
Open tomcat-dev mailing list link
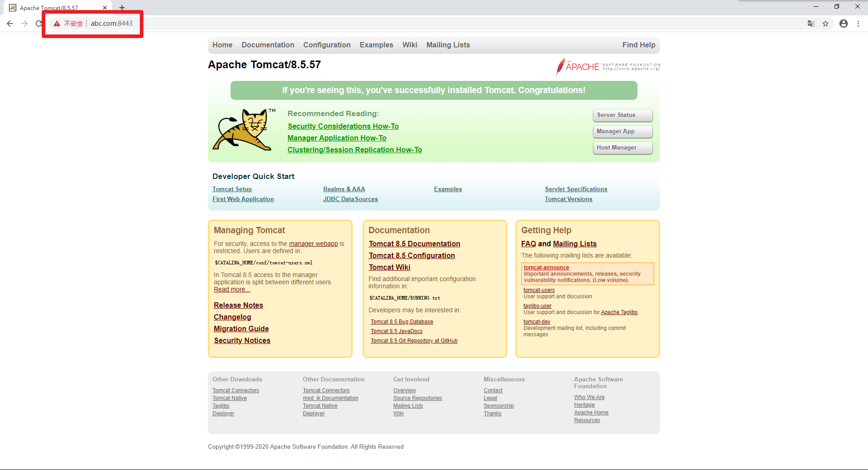(537, 322)
